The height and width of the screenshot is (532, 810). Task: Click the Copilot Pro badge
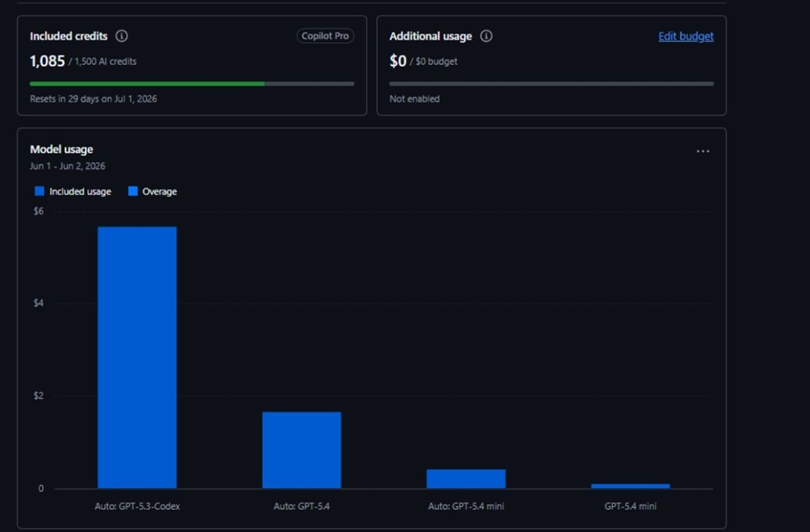[325, 36]
